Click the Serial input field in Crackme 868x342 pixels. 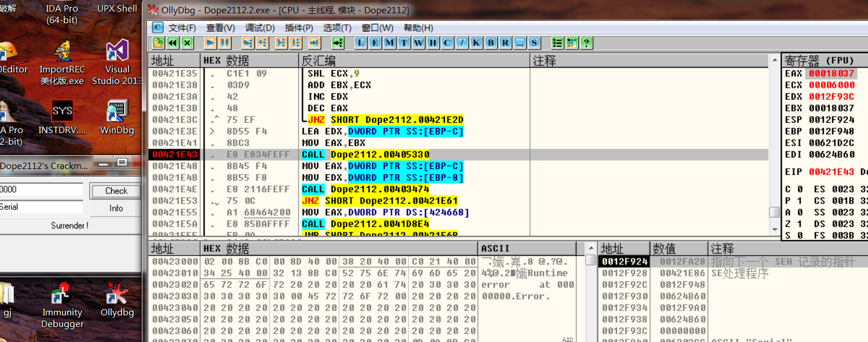click(42, 207)
